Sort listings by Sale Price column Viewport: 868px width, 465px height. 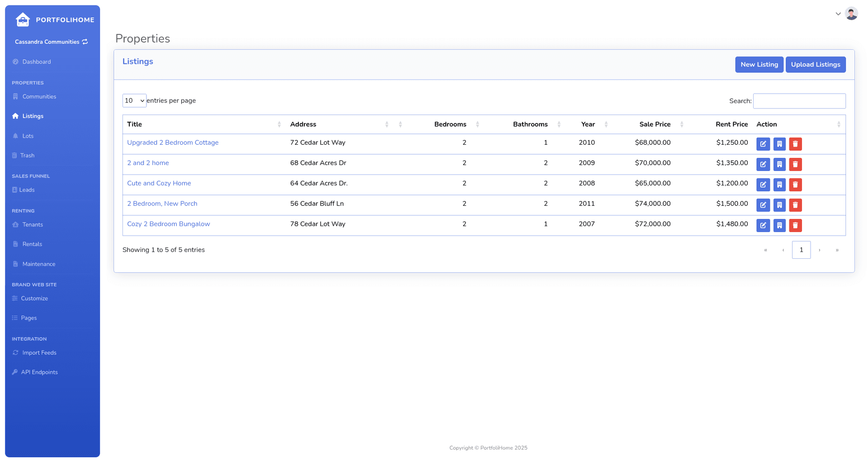(x=655, y=124)
